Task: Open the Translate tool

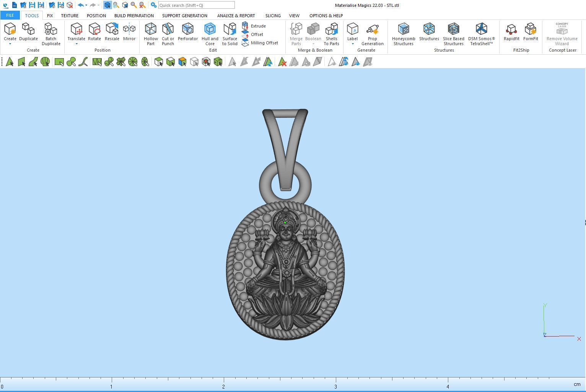Action: coord(76,32)
